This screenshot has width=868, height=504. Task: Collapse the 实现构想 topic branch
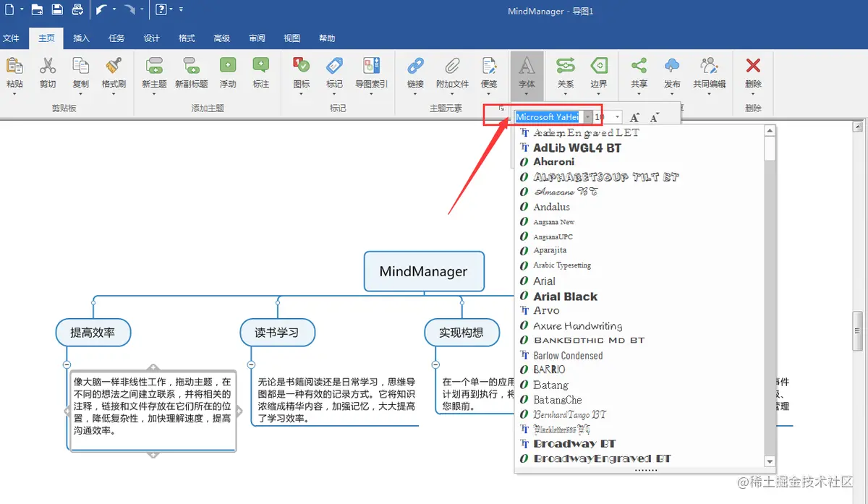pos(435,364)
